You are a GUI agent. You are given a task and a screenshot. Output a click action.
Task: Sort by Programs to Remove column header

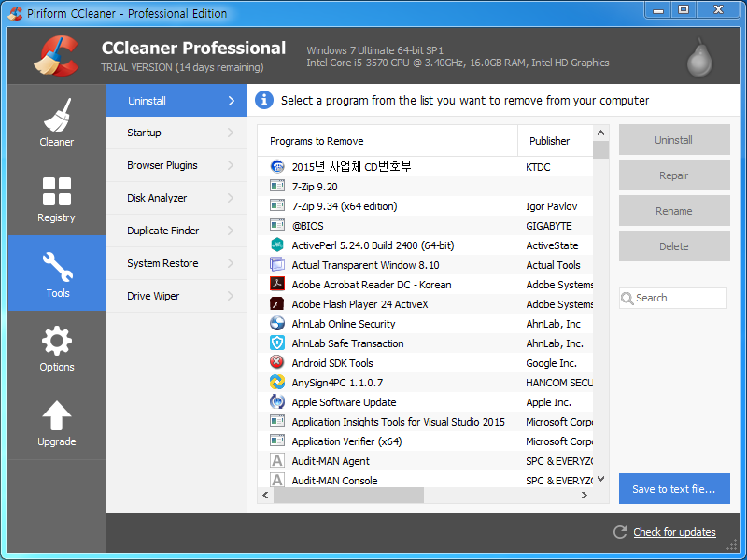coord(388,141)
